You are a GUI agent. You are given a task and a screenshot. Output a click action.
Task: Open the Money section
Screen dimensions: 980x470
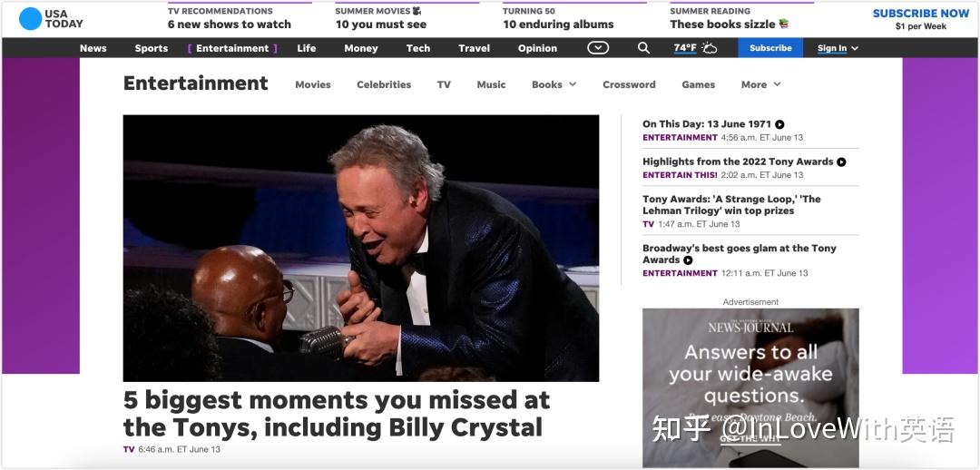click(360, 48)
